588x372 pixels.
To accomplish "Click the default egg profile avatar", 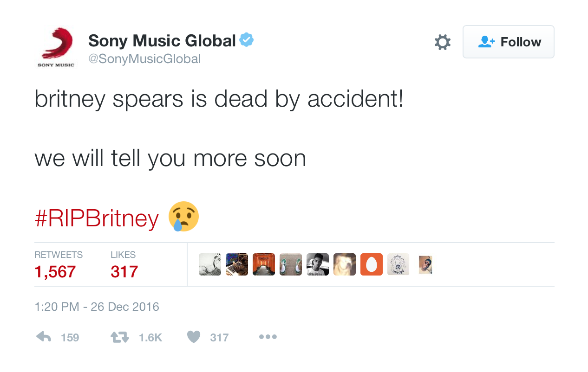I will pyautogui.click(x=372, y=264).
